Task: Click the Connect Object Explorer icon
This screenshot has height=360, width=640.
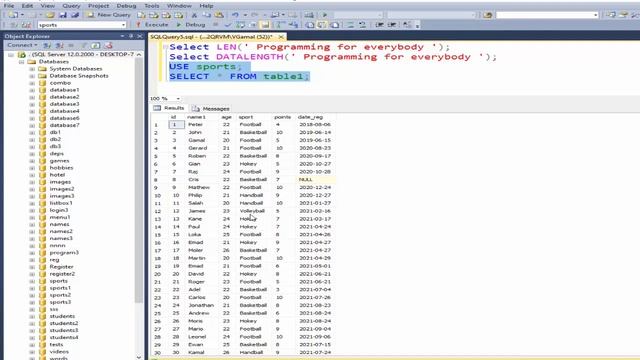Action: click(x=47, y=45)
